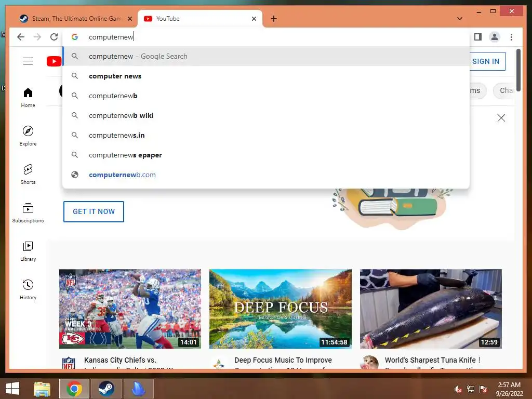Open the blue flame app in taskbar
The width and height of the screenshot is (532, 399).
(x=138, y=389)
